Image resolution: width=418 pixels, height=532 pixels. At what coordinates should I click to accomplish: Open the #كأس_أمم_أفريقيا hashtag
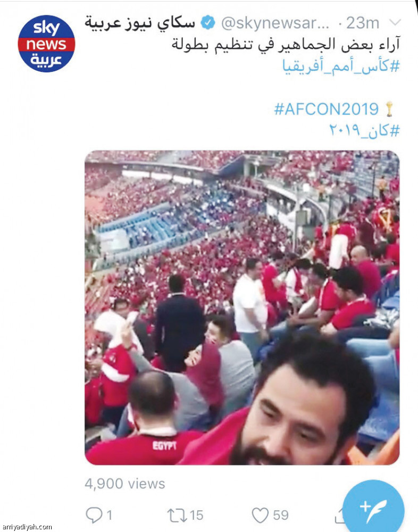pos(341,66)
